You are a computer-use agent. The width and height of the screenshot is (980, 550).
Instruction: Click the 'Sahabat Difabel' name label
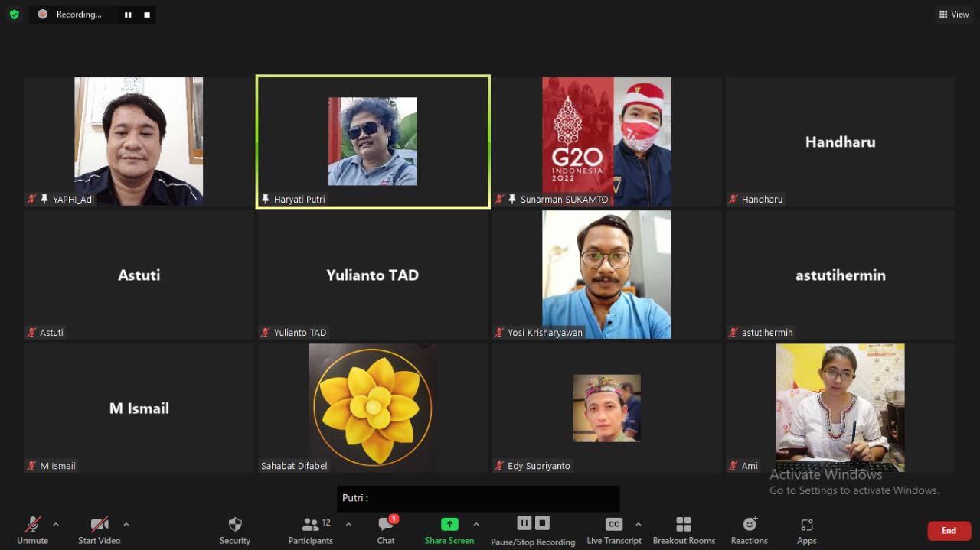[x=294, y=466]
